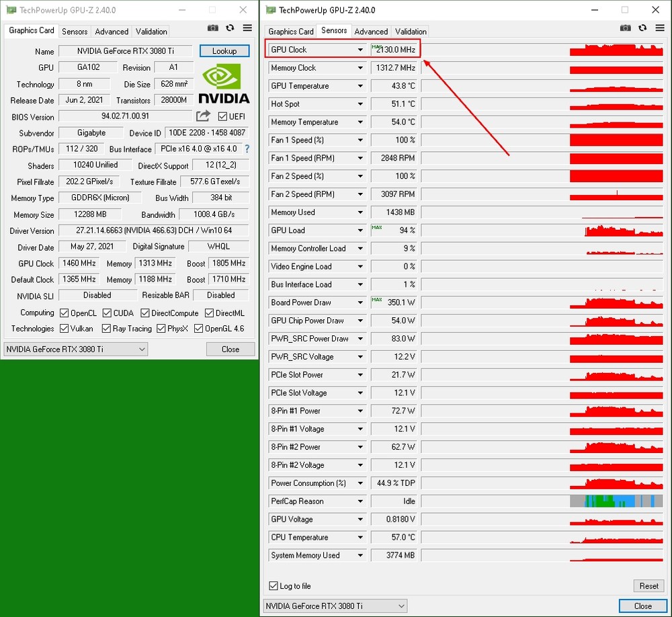Toggle the Ray Tracing checkbox
The image size is (672, 617).
106,329
